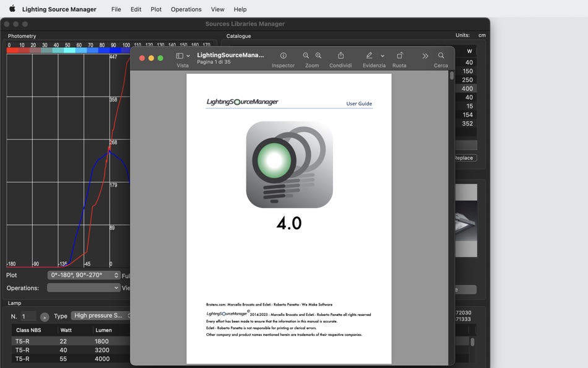Click the Lighting Source Manager app icon on PDF

pos(289,164)
